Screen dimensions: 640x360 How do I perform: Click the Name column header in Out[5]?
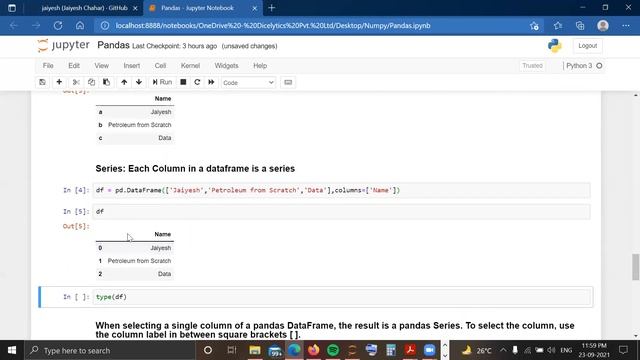coord(162,234)
